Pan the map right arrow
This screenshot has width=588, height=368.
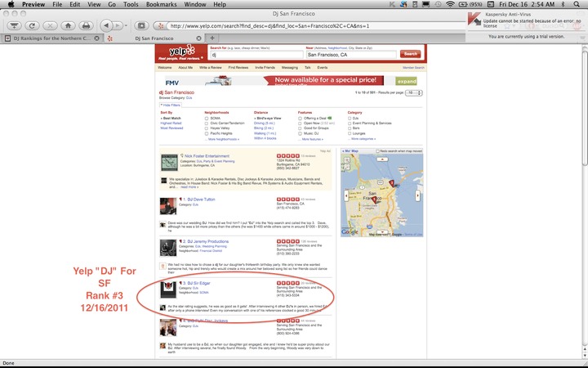tap(418, 195)
